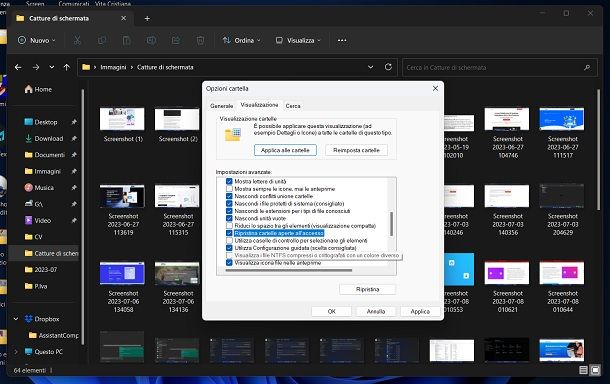Image resolution: width=610 pixels, height=384 pixels.
Task: Toggle Nascondi i file protetti di sistema
Action: tap(229, 203)
